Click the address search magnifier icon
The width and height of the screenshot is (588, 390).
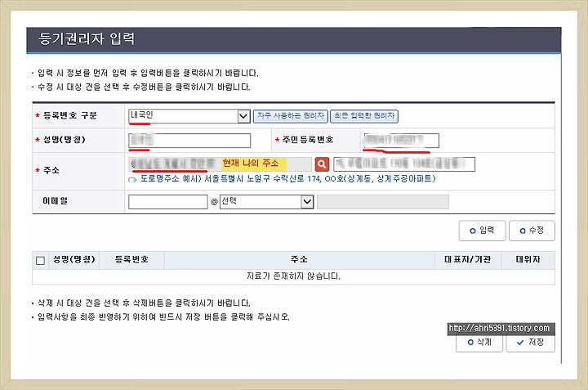pyautogui.click(x=322, y=164)
